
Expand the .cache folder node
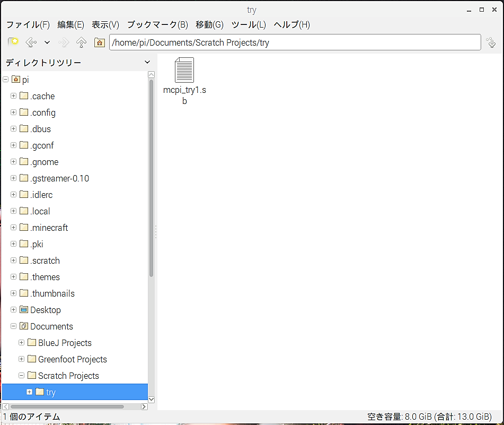[13, 96]
